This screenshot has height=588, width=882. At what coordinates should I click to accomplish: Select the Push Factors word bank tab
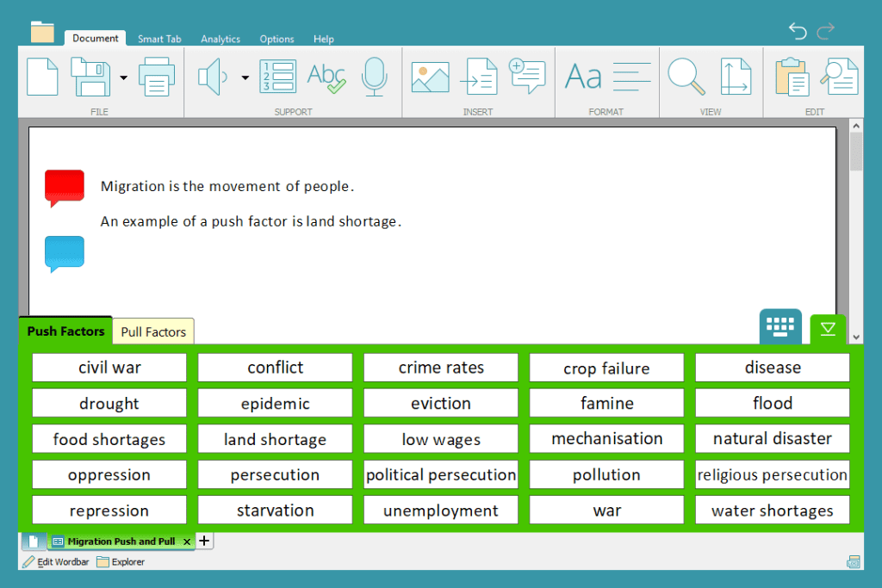tap(65, 331)
